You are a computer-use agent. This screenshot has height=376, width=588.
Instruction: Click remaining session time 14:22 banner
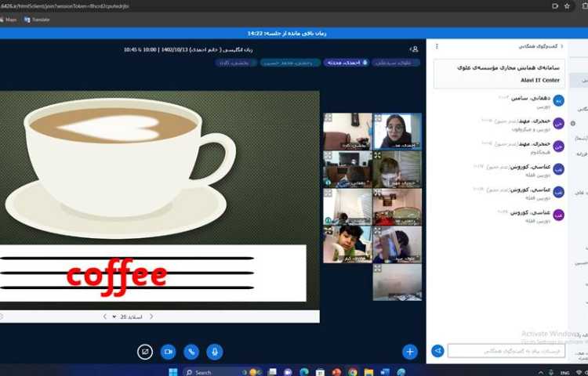coord(287,34)
